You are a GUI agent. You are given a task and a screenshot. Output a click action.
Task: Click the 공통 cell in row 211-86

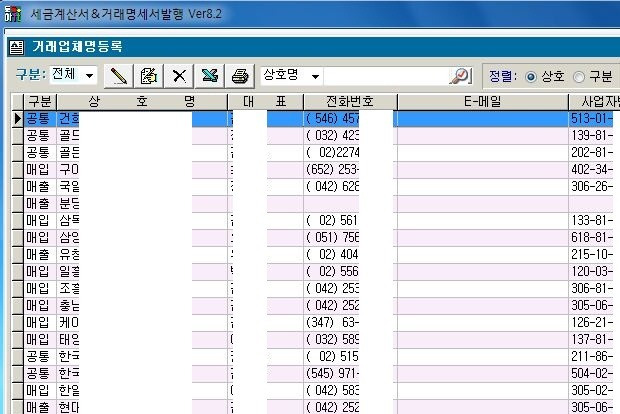click(x=40, y=357)
